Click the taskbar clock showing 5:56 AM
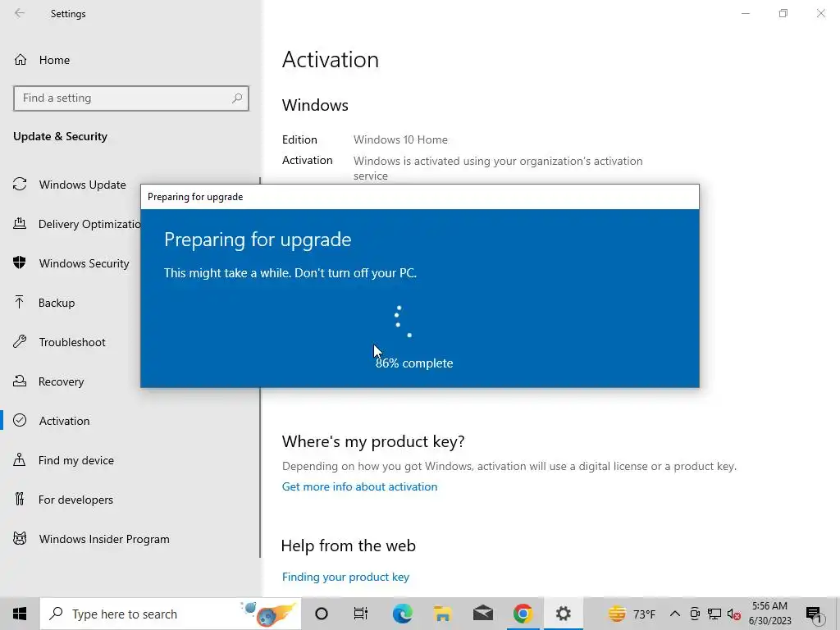 [x=769, y=614]
